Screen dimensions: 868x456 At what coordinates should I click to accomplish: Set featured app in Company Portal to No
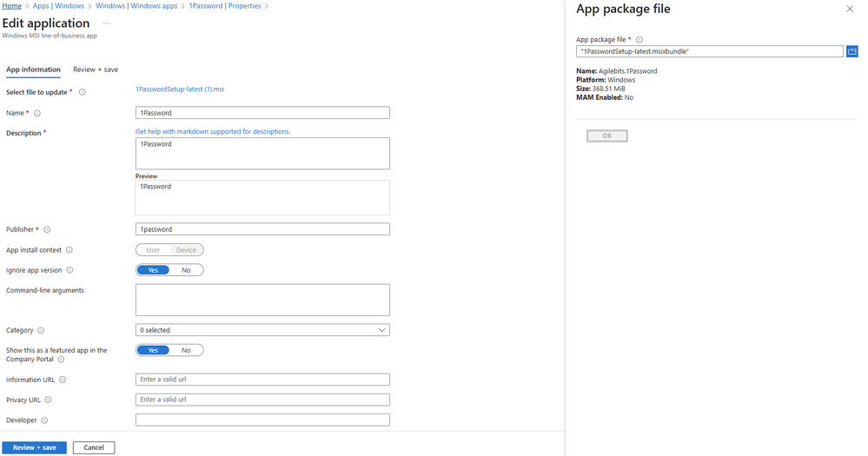(186, 350)
